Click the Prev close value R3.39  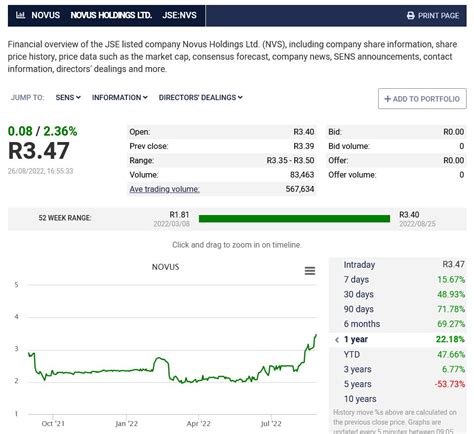304,146
